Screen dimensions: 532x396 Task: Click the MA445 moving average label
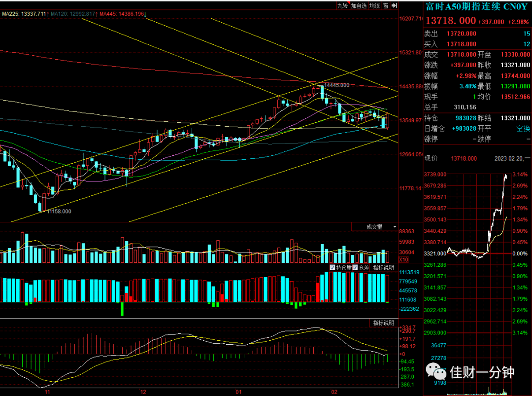[122, 14]
